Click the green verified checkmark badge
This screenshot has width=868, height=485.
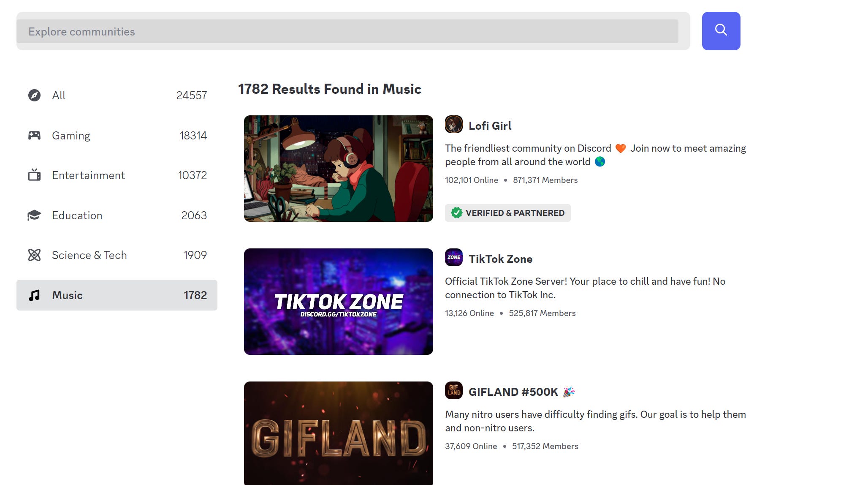click(x=456, y=213)
